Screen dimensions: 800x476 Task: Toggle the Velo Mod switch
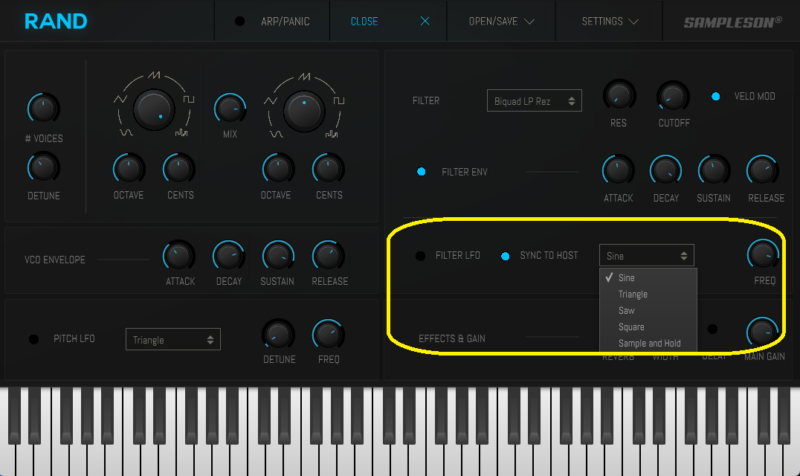coord(716,96)
